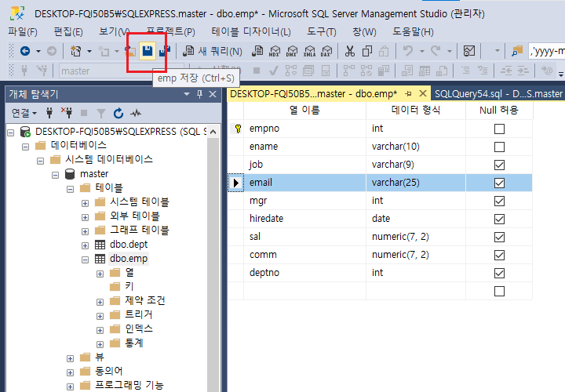Screen dimensions: 565x392
Task: Close the dbo.emp designer tab
Action: tap(423, 93)
